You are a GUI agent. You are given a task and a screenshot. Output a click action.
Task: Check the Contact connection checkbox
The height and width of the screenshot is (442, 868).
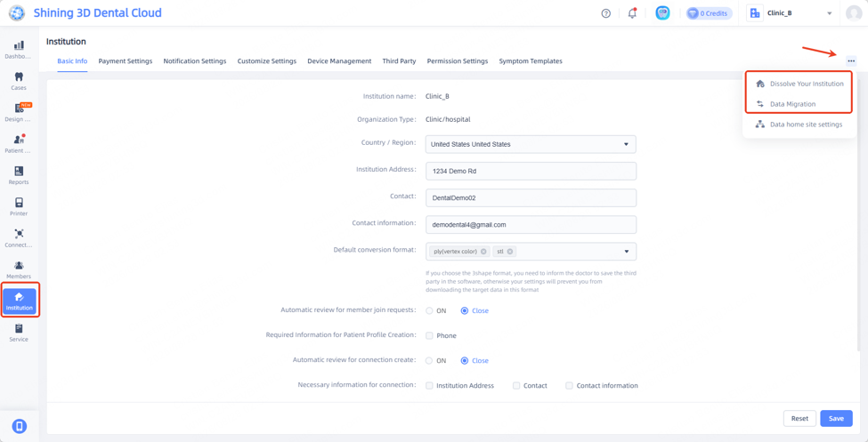(x=516, y=386)
